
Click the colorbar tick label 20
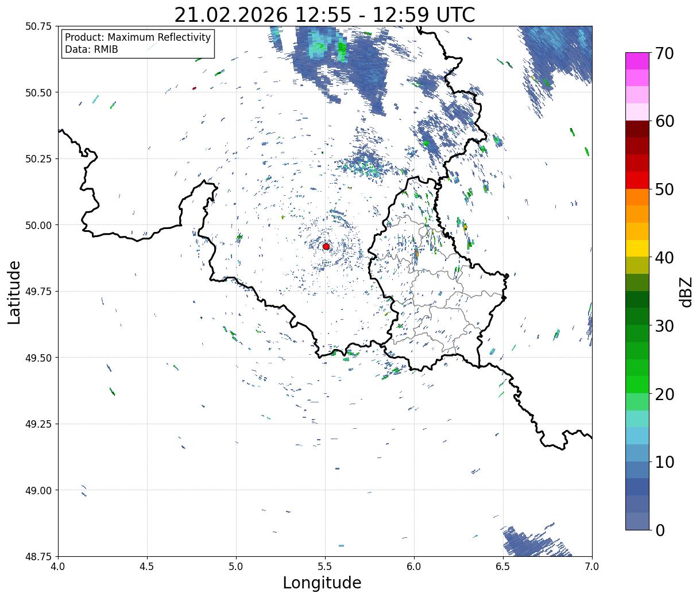tap(664, 394)
